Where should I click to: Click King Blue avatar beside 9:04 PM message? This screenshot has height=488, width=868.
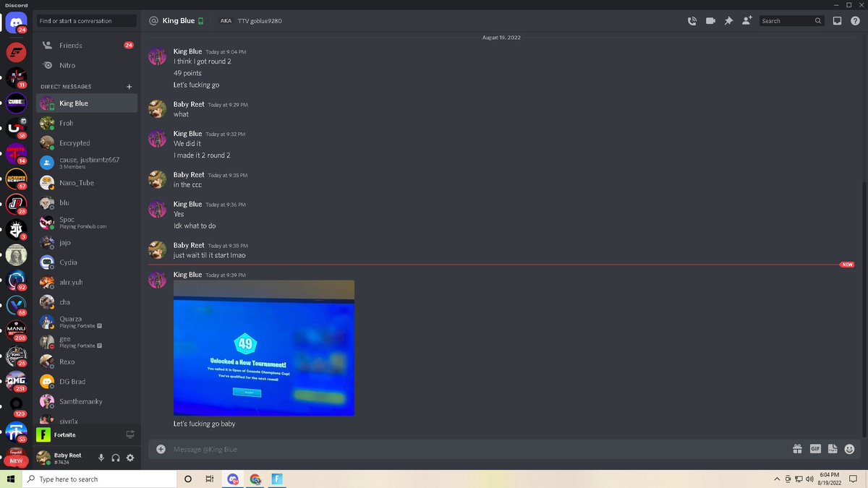(157, 56)
